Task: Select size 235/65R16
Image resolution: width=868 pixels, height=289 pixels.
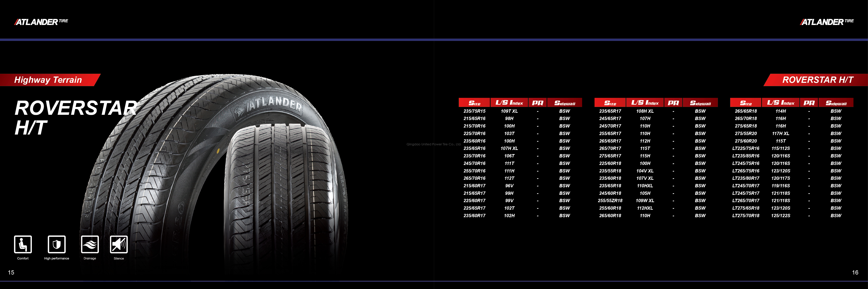Action: [x=475, y=148]
